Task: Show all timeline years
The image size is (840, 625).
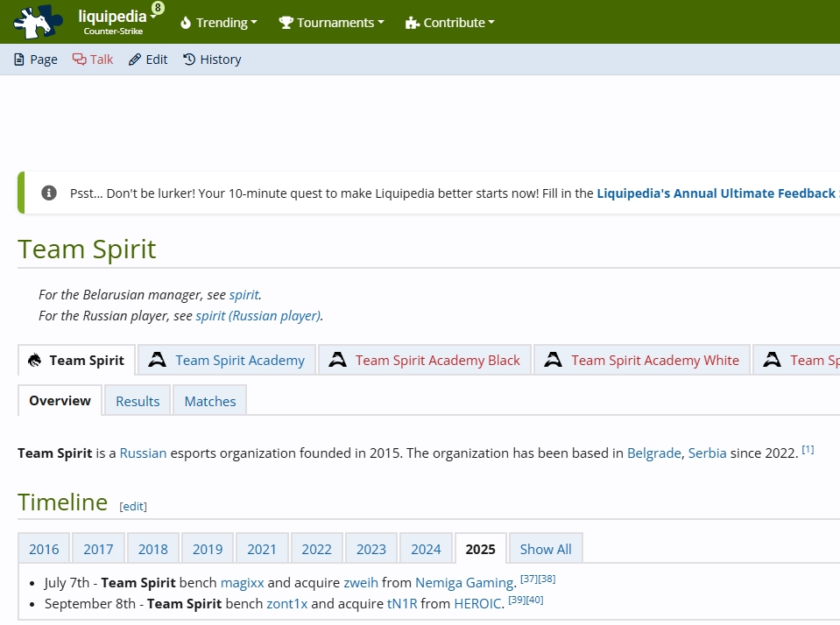Action: tap(545, 549)
